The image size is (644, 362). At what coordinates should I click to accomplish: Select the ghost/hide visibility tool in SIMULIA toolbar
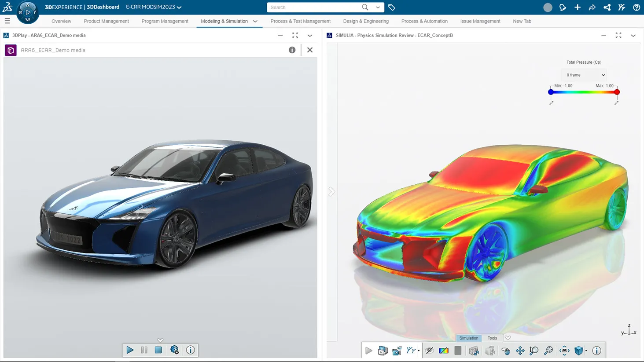point(430,351)
